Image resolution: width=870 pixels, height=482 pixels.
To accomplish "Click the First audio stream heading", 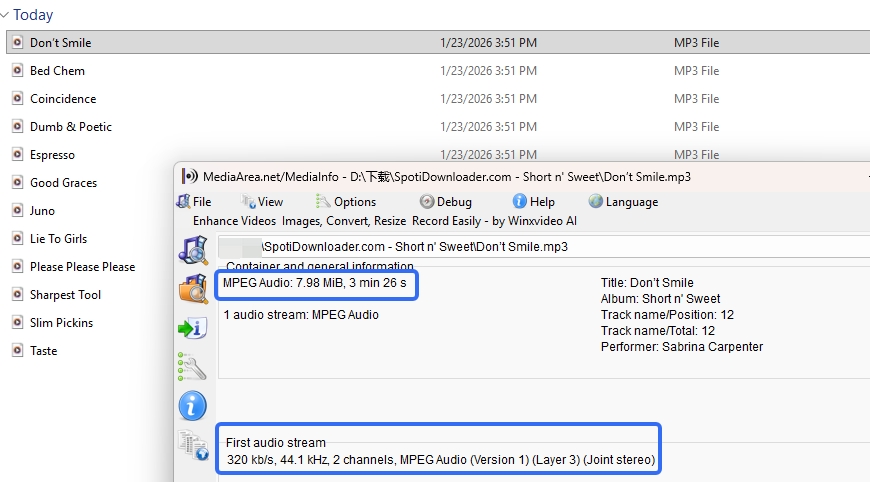I will [276, 443].
